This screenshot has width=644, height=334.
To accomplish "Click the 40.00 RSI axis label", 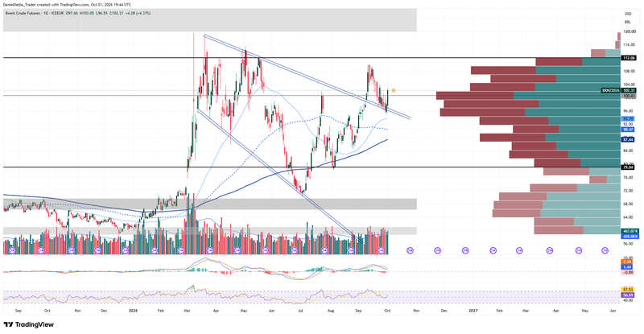I will pos(629,300).
